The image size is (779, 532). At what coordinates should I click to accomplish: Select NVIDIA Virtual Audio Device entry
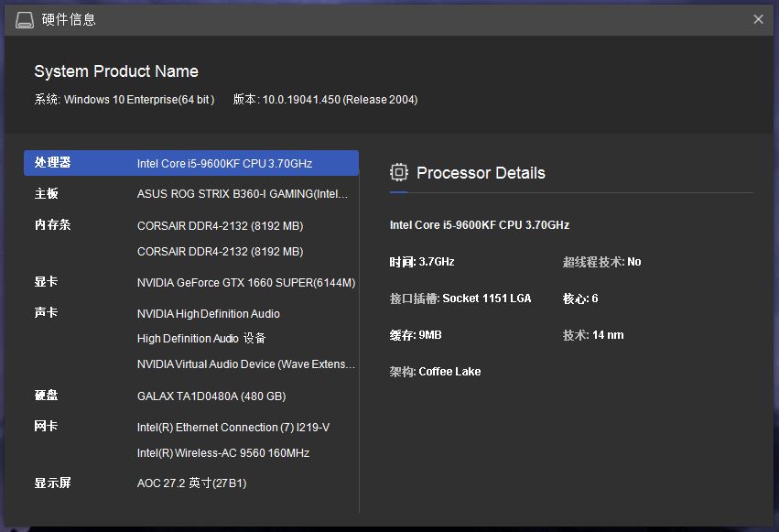pos(246,364)
